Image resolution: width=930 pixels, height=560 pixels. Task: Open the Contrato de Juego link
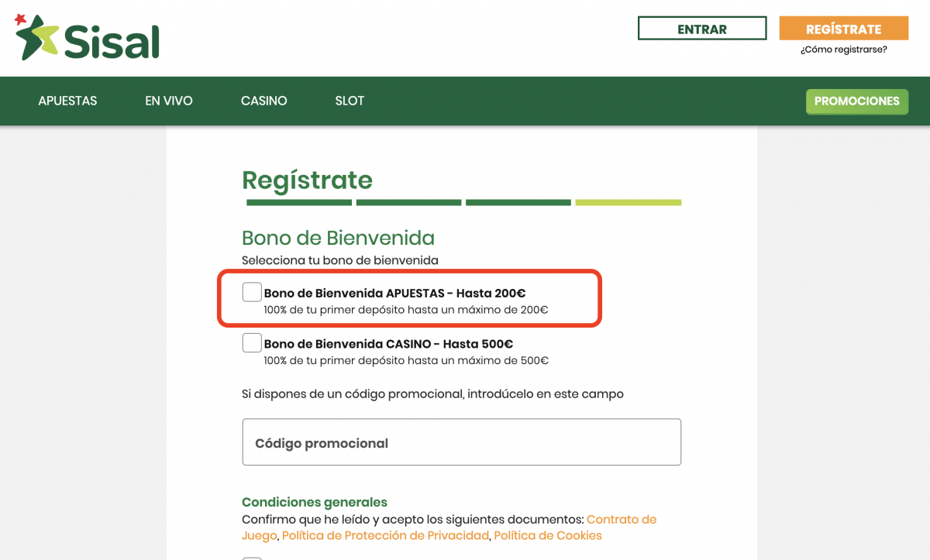click(621, 519)
